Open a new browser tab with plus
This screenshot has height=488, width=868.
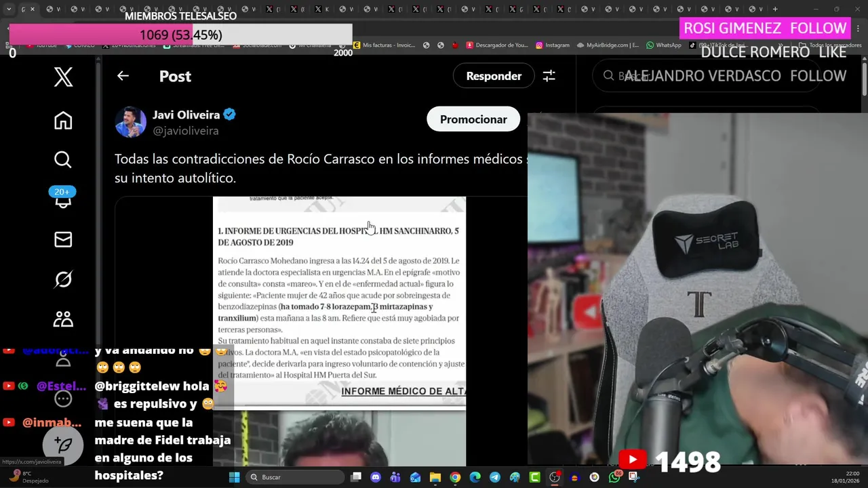[x=775, y=9]
